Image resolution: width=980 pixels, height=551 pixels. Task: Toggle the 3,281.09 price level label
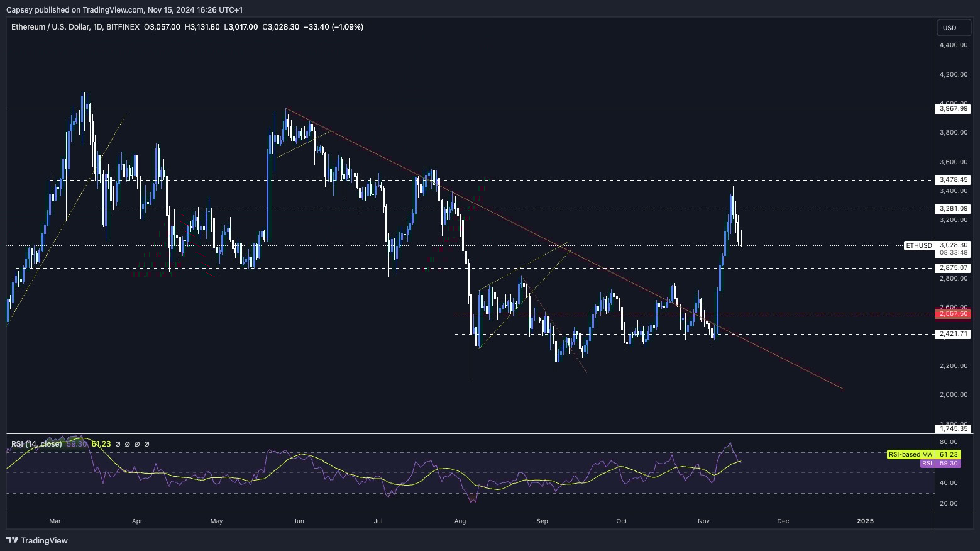(954, 208)
